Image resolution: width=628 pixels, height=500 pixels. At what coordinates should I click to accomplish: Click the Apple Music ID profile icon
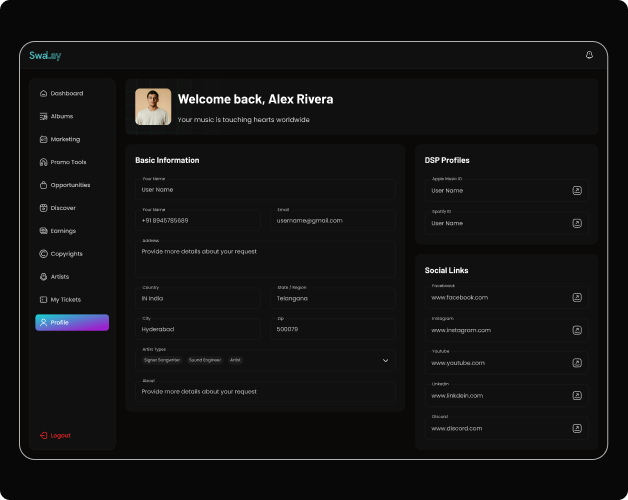pyautogui.click(x=577, y=190)
